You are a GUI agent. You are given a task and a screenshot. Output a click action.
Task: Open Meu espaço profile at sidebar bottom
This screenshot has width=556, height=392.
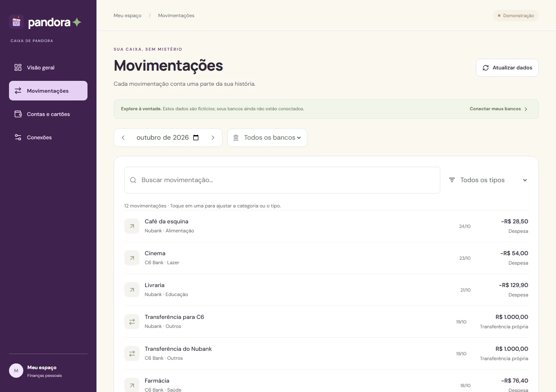(48, 371)
